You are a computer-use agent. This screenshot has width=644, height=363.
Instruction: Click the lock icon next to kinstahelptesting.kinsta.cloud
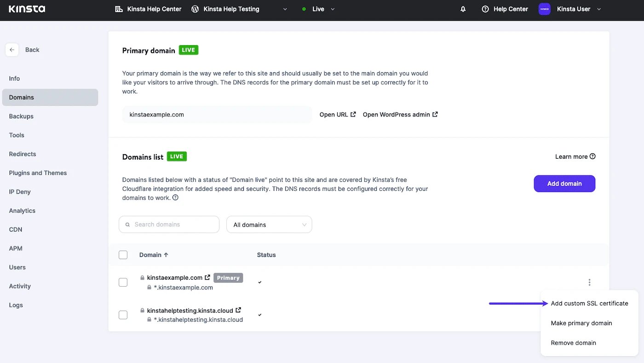[x=143, y=311]
